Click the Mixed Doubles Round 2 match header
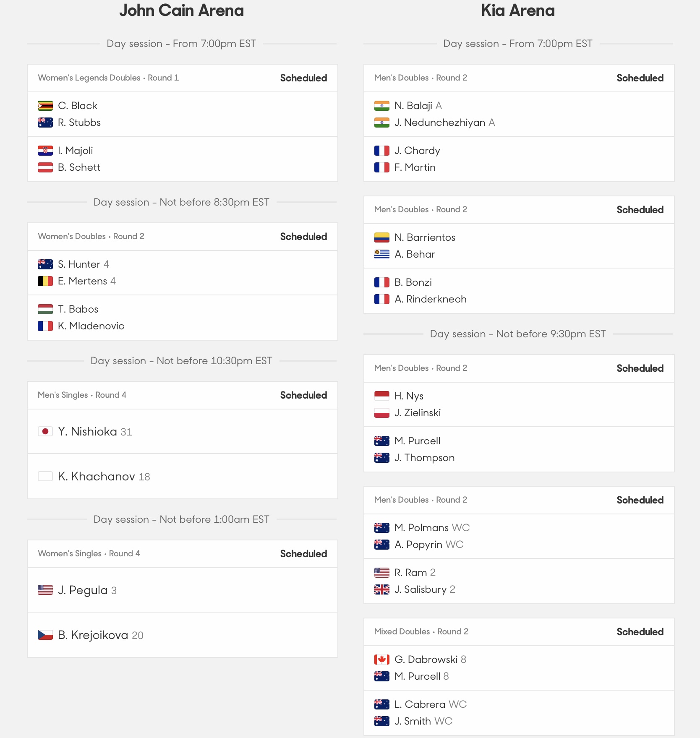This screenshot has height=738, width=700. click(421, 632)
